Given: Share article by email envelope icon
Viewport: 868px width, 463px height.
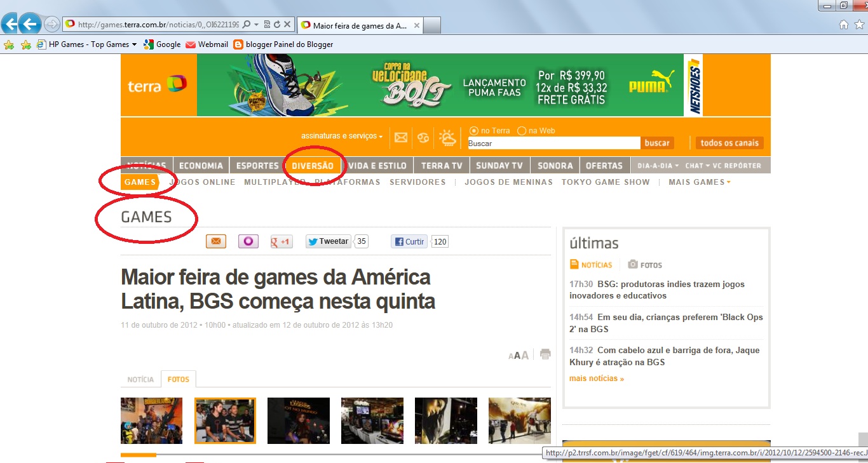Looking at the screenshot, I should [x=215, y=241].
